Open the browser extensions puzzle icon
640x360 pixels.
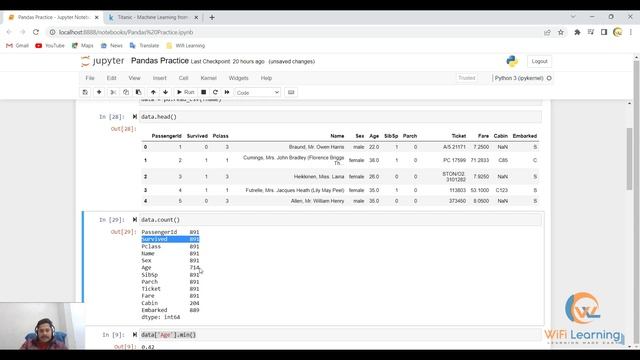coord(577,32)
